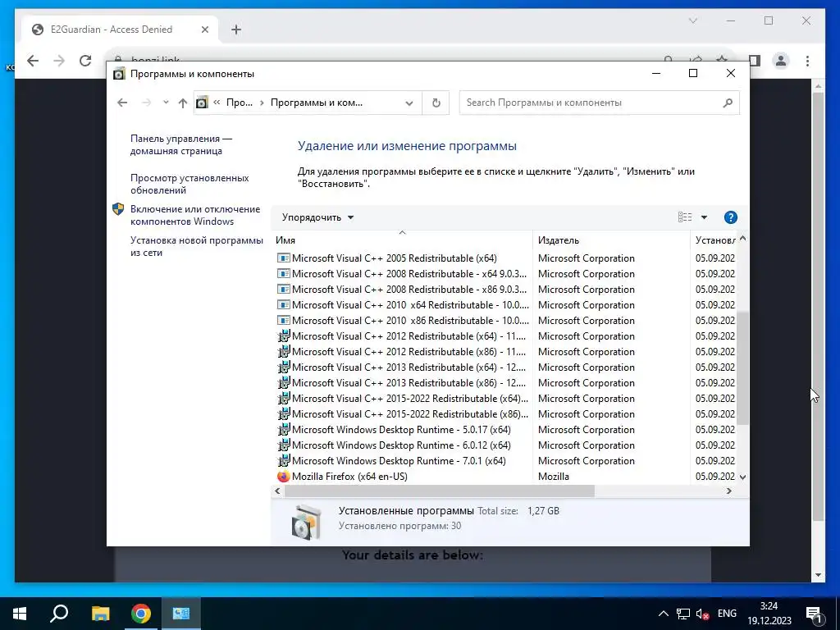The height and width of the screenshot is (630, 840).
Task: Click the view mode icon
Action: coord(685,217)
